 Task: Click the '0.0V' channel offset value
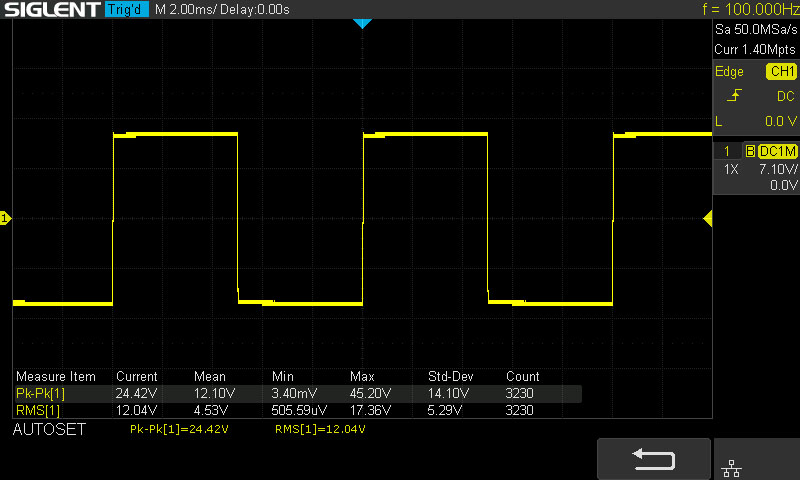click(784, 185)
